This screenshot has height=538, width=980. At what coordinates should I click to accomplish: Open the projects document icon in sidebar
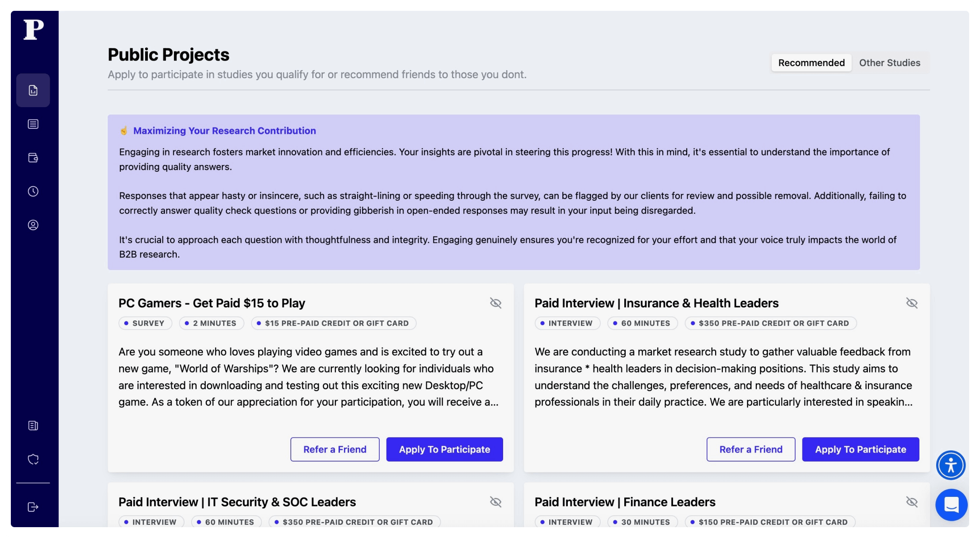pyautogui.click(x=33, y=90)
